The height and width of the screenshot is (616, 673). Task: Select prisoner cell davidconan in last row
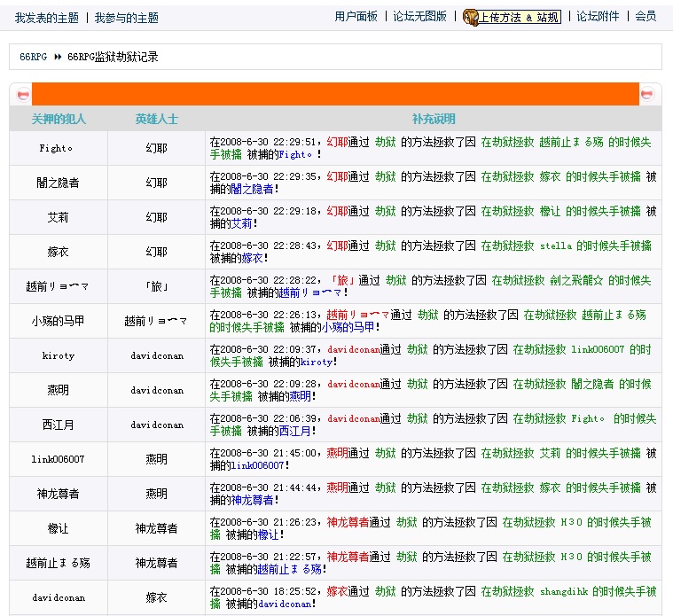pos(59,597)
